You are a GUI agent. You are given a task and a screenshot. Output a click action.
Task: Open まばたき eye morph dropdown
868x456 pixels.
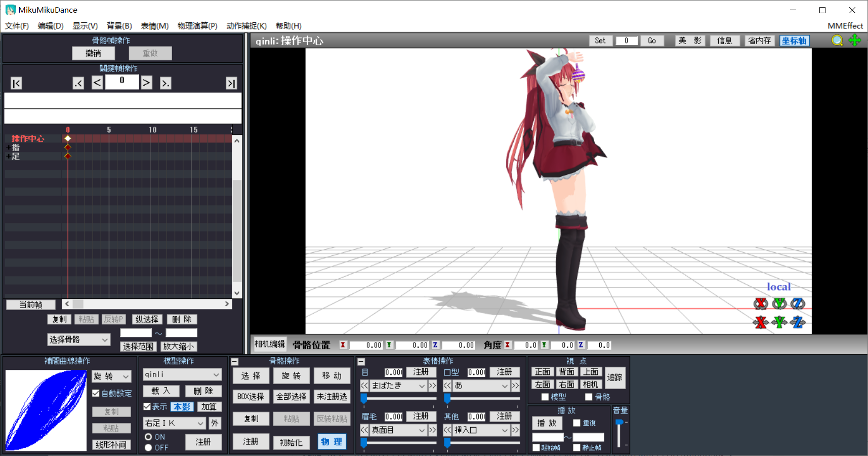(398, 386)
